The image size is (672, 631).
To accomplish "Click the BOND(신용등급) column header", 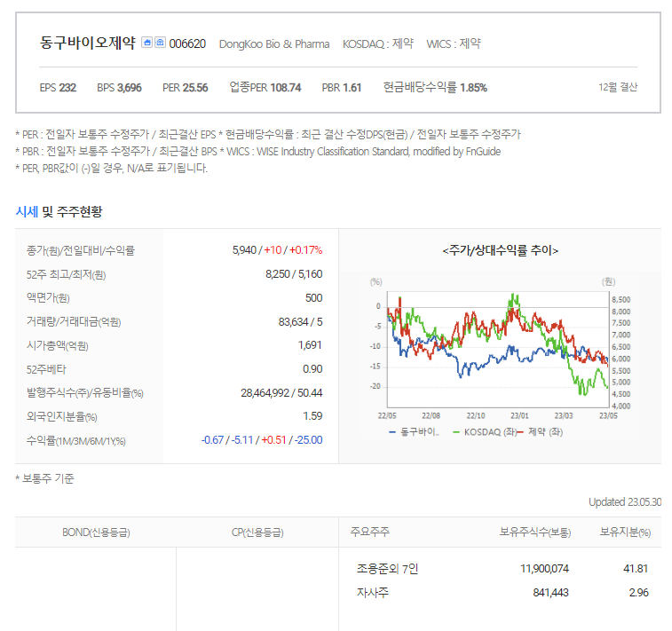I will click(x=96, y=532).
